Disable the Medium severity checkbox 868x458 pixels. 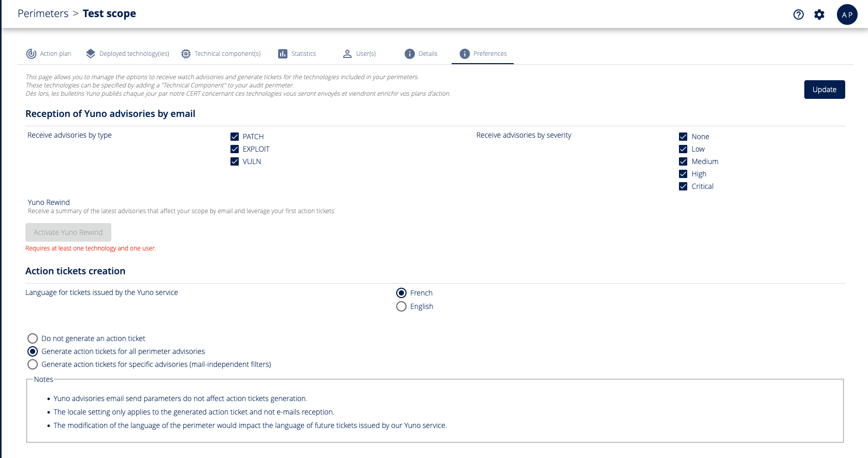coord(683,161)
